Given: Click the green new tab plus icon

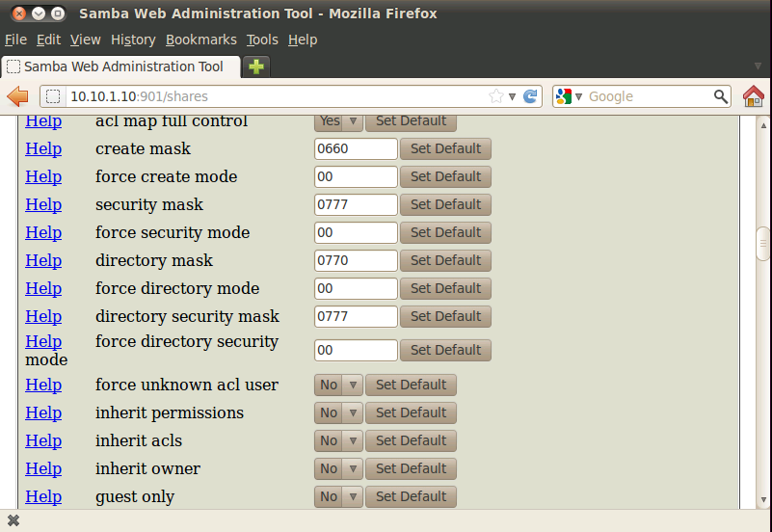Looking at the screenshot, I should [x=256, y=66].
